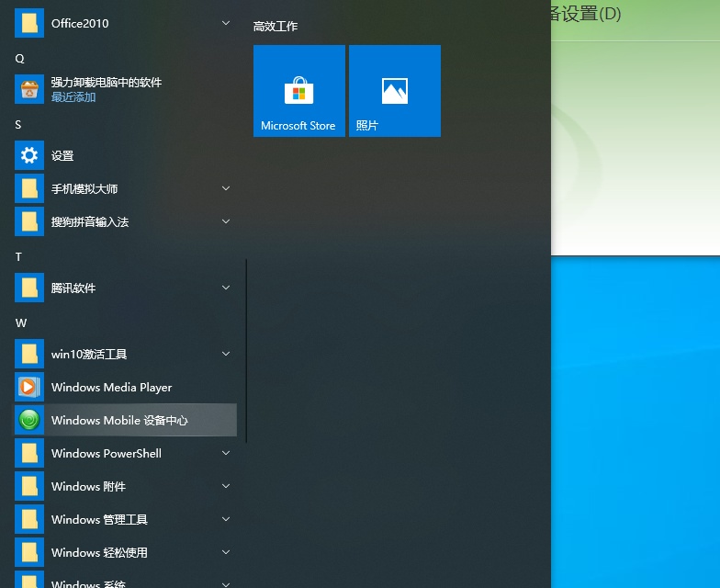Click the letter S group header
Image resolution: width=720 pixels, height=588 pixels.
pos(18,125)
